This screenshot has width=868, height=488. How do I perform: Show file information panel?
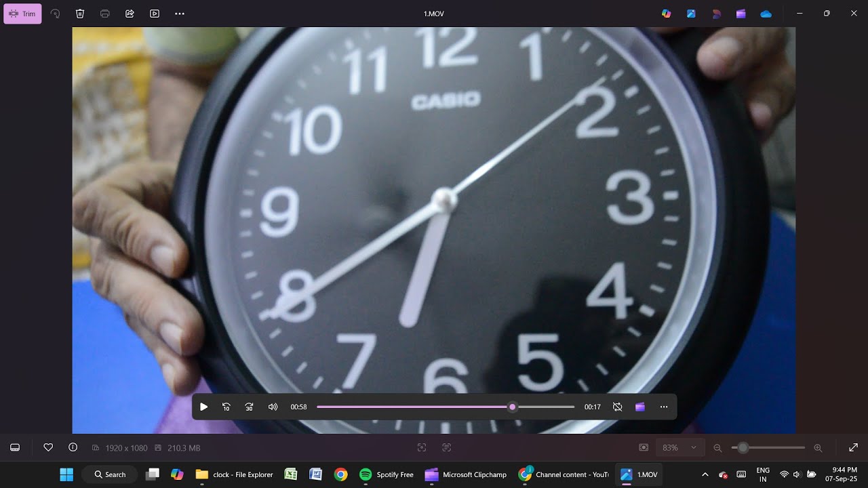coord(73,447)
